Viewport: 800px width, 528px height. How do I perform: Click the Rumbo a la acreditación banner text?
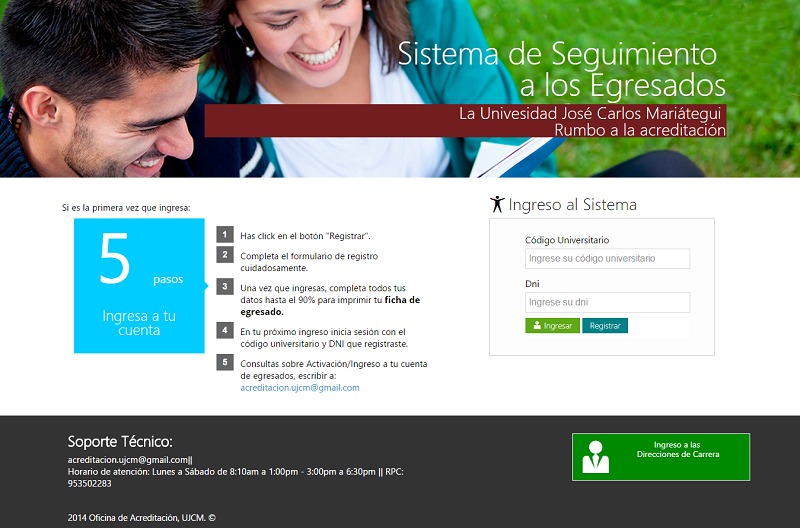pyautogui.click(x=640, y=130)
